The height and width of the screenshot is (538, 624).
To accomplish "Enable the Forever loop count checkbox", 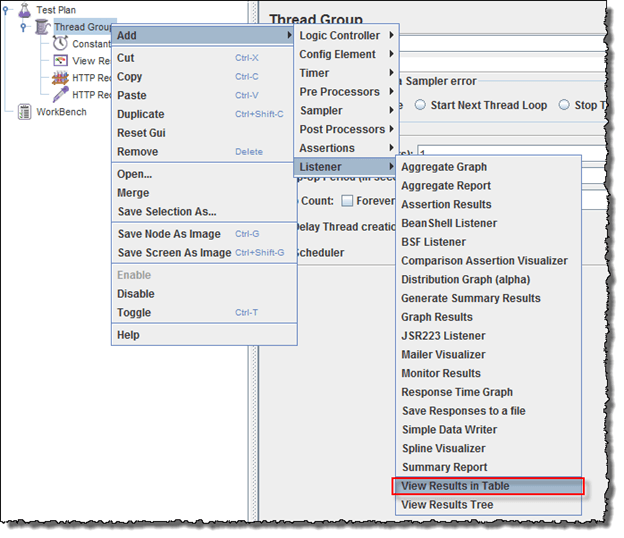I will point(348,200).
